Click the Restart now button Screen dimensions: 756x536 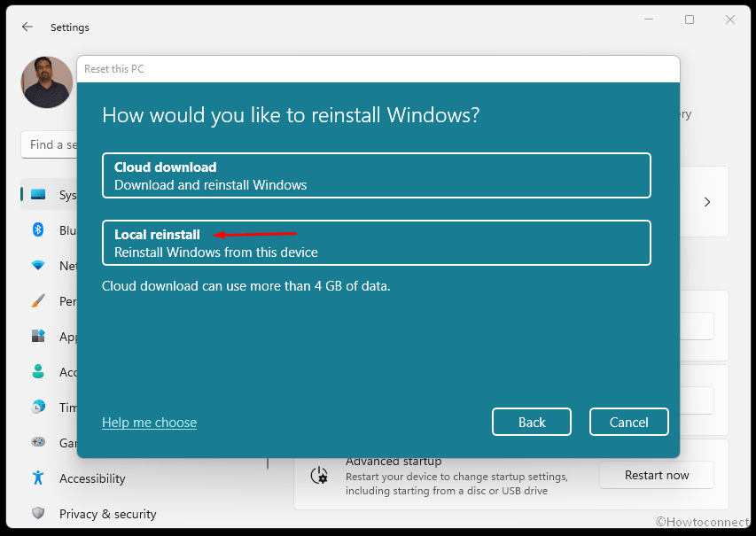coord(657,475)
